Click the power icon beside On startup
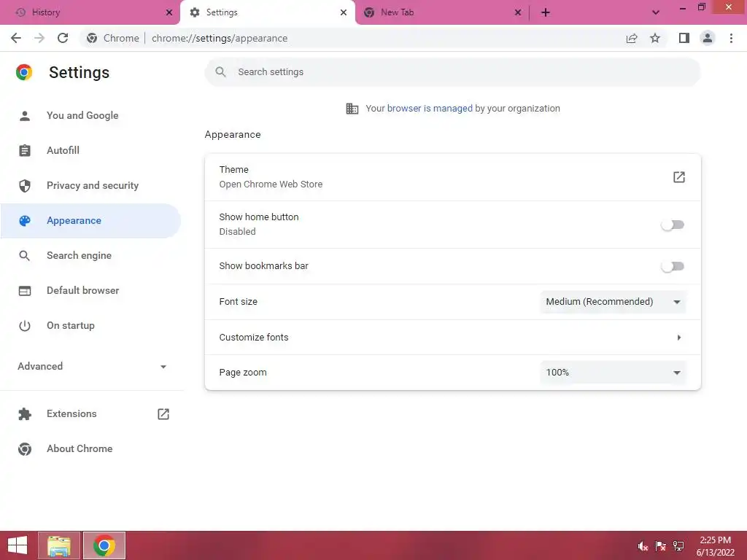747x560 pixels. pyautogui.click(x=25, y=326)
